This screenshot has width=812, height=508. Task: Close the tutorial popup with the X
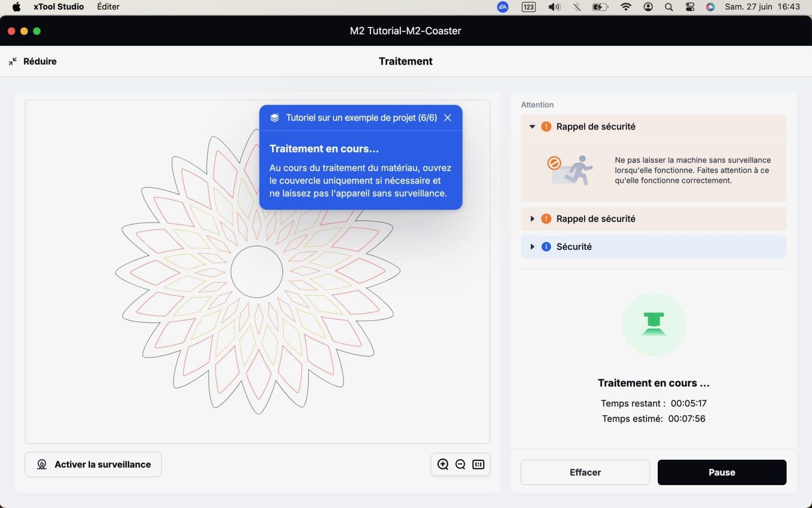click(448, 118)
